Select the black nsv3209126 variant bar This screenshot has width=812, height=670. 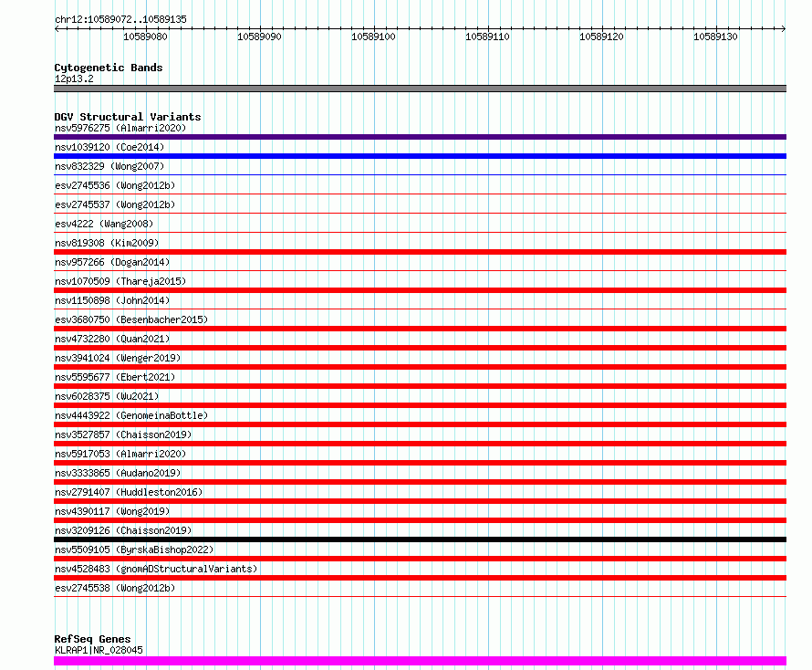tap(420, 540)
